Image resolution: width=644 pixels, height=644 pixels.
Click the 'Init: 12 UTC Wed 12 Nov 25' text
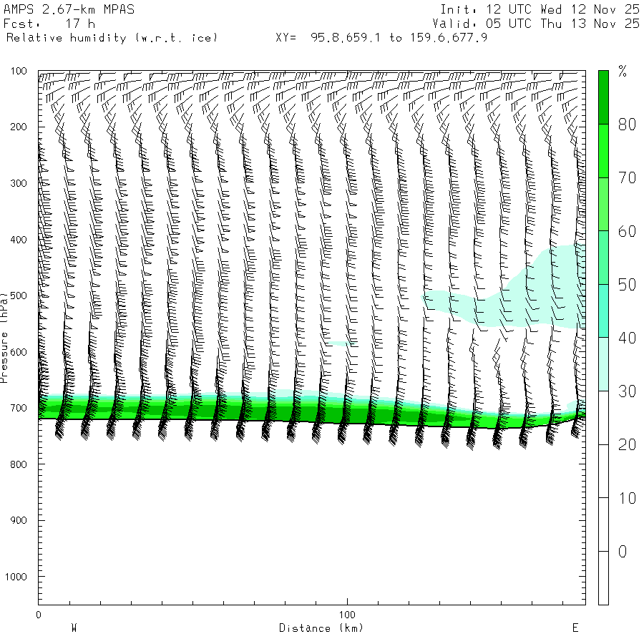[540, 9]
